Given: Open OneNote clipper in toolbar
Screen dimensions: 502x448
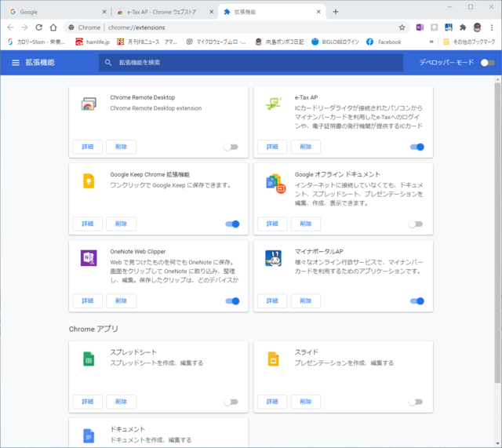Looking at the screenshot, I should [420, 27].
